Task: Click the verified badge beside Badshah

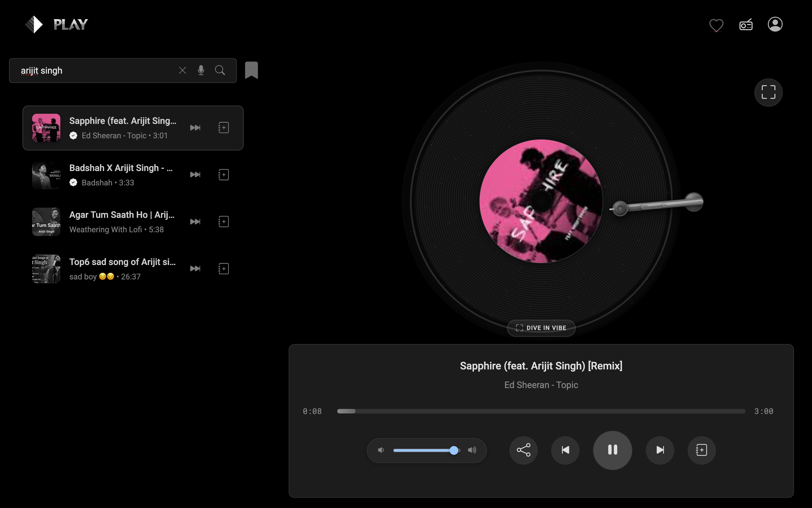Action: pos(73,182)
